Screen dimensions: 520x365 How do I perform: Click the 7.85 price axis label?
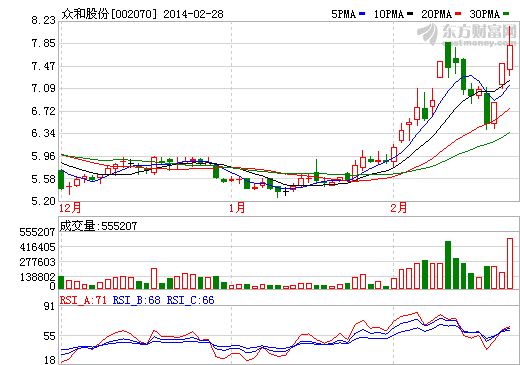click(x=43, y=43)
